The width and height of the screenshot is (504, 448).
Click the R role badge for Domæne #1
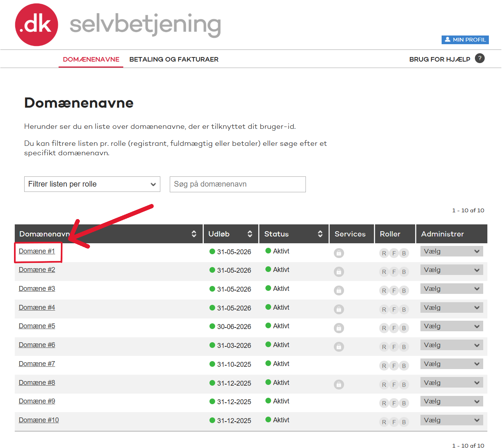pos(384,253)
